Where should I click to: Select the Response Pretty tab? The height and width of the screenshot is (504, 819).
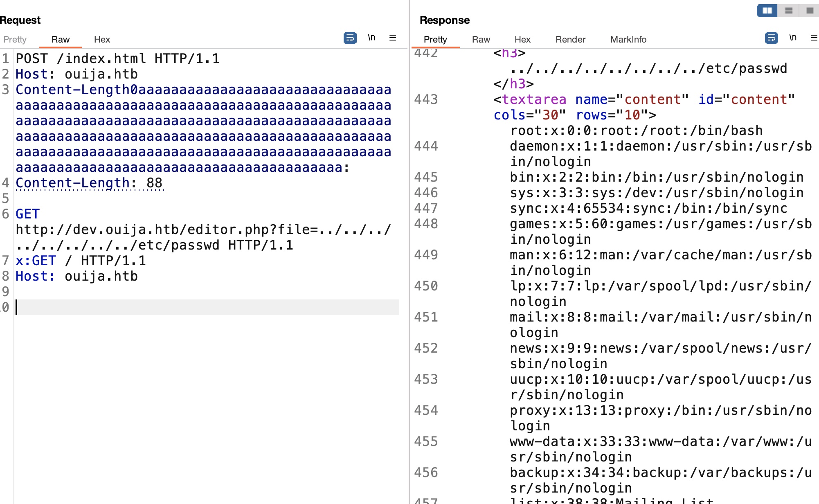pos(435,40)
